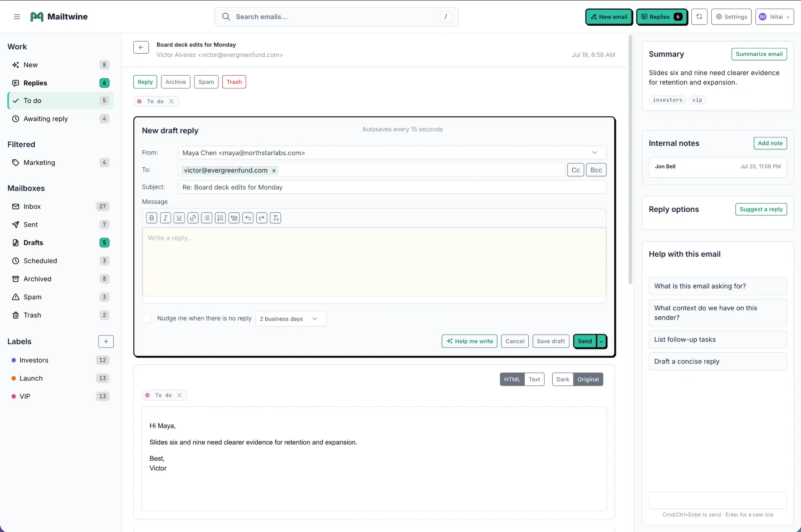Click the Help me write button

click(469, 341)
